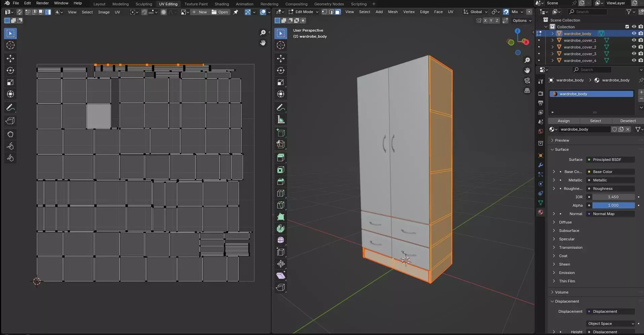Select the Loop Cut tool
The height and width of the screenshot is (335, 644).
tap(281, 193)
